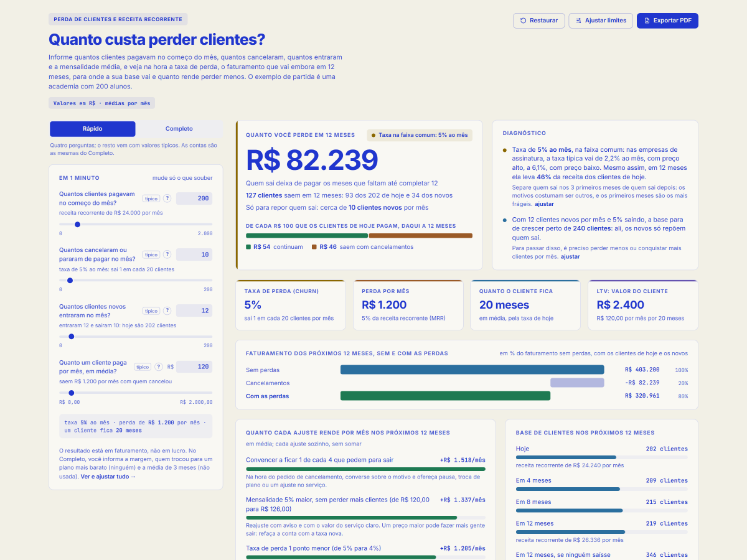Click Restaurar to reset values

(539, 21)
